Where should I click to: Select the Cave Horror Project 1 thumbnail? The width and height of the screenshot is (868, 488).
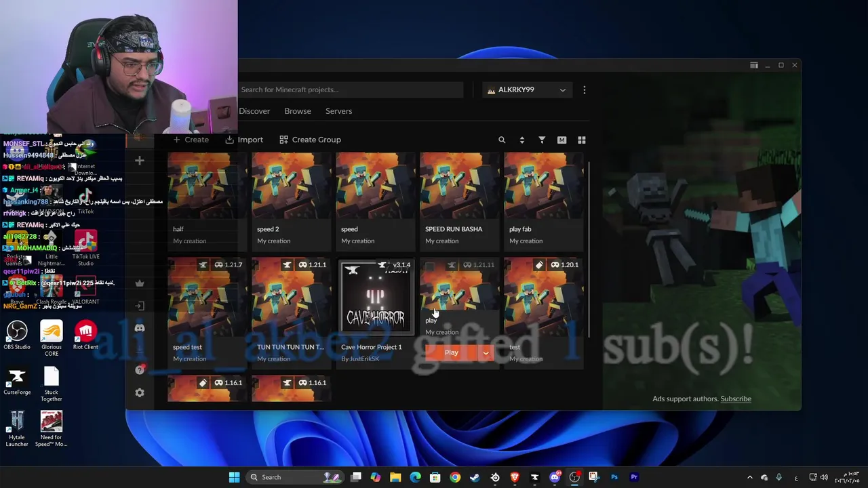pos(375,297)
